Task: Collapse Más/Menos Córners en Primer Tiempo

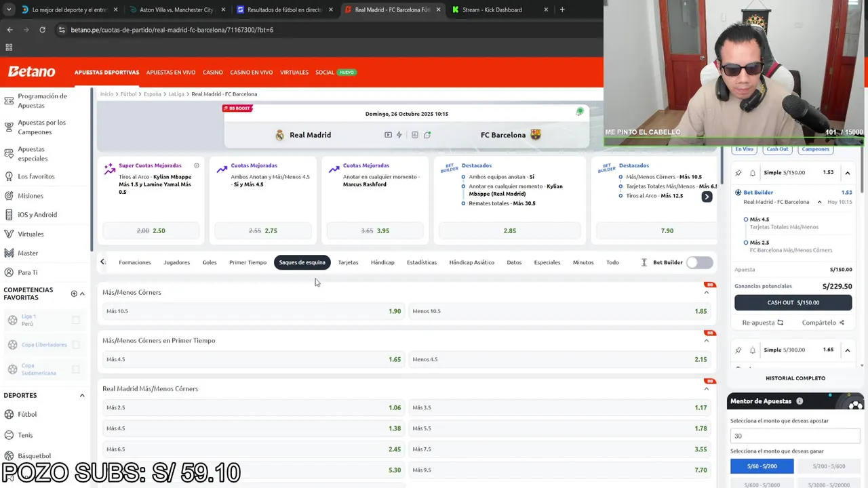Action: [707, 340]
